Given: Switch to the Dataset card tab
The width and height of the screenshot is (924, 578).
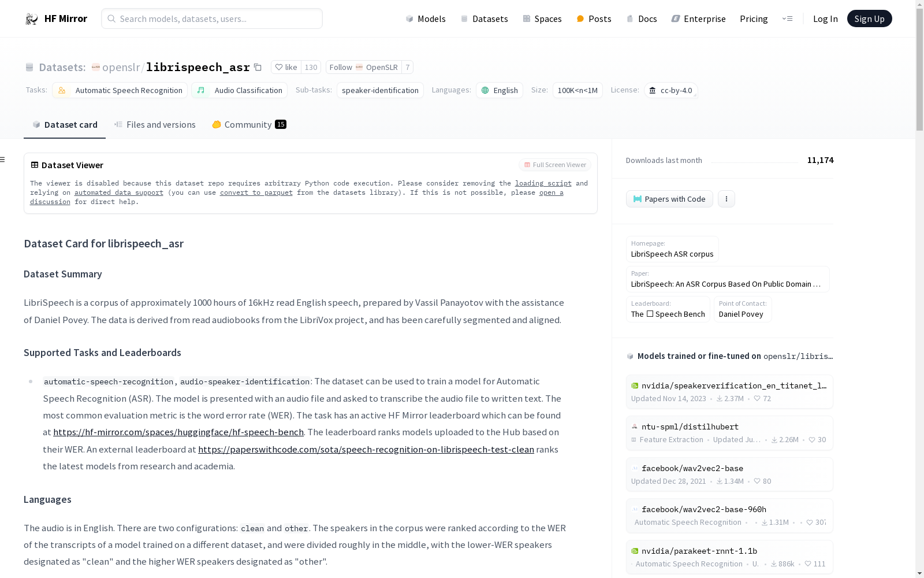Looking at the screenshot, I should pos(65,125).
